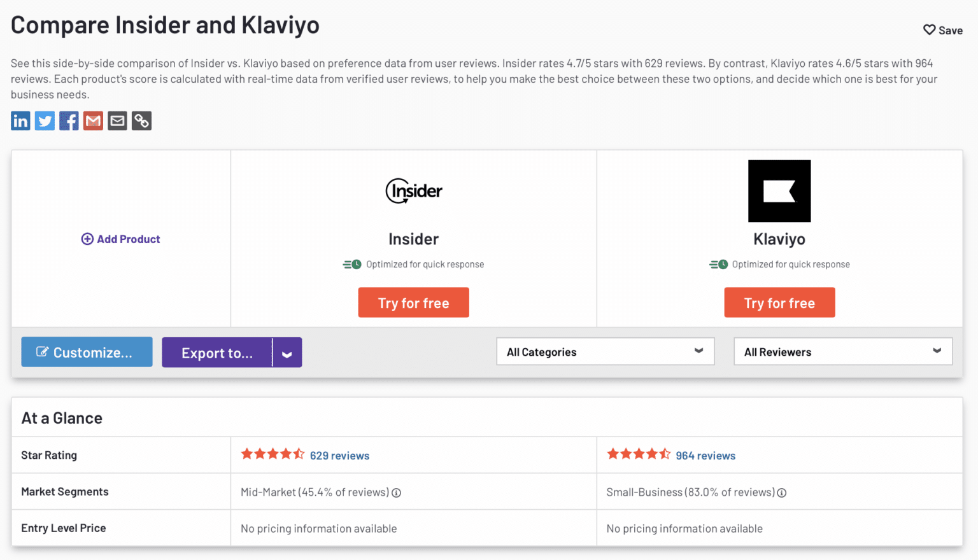Click Add Product link
Viewport: 978px width, 560px height.
pos(121,239)
